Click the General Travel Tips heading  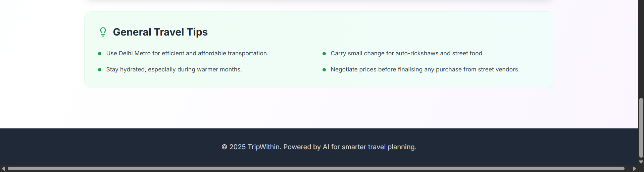pos(160,32)
